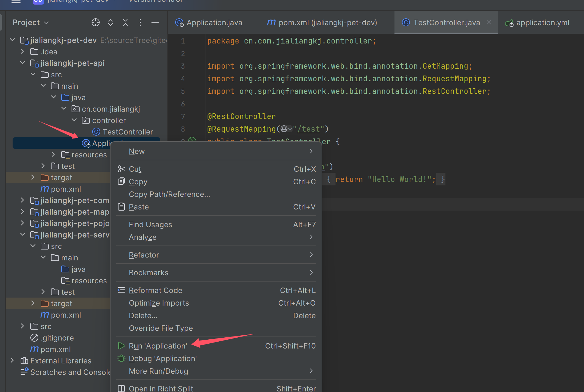Expand the .idea folder

click(x=23, y=51)
